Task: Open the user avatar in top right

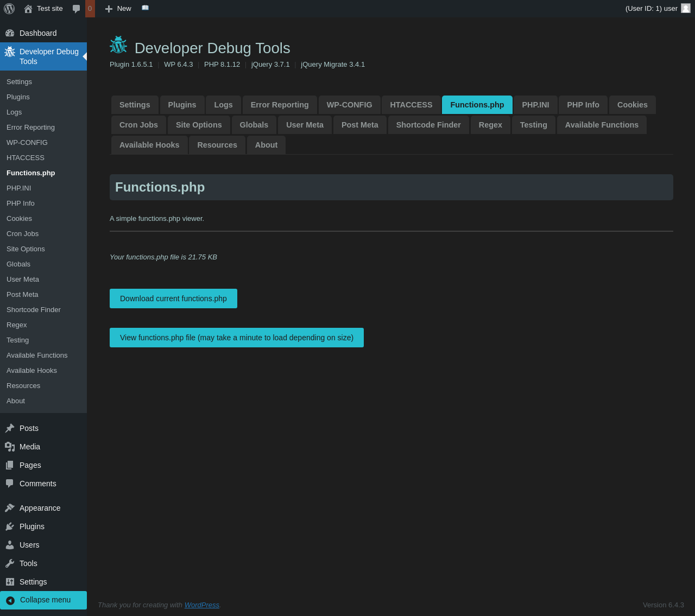Action: click(686, 8)
